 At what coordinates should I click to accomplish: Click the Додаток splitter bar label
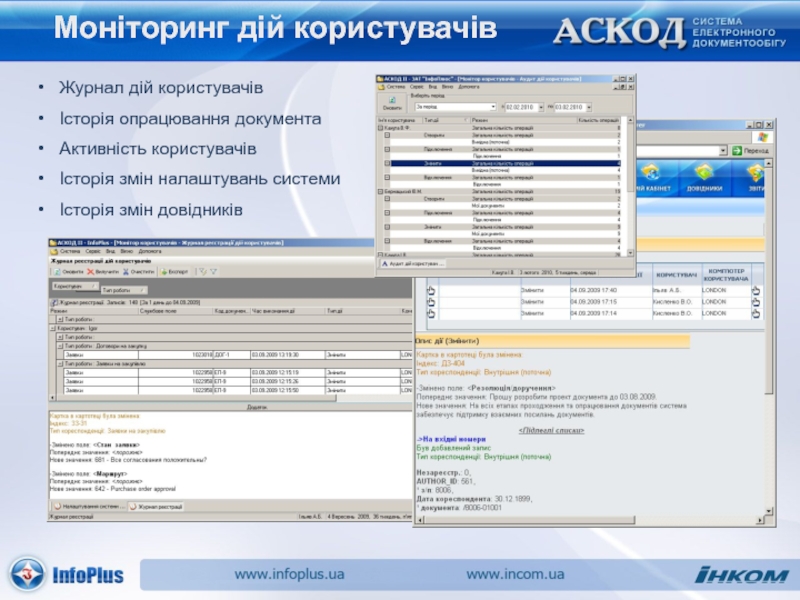[x=257, y=407]
